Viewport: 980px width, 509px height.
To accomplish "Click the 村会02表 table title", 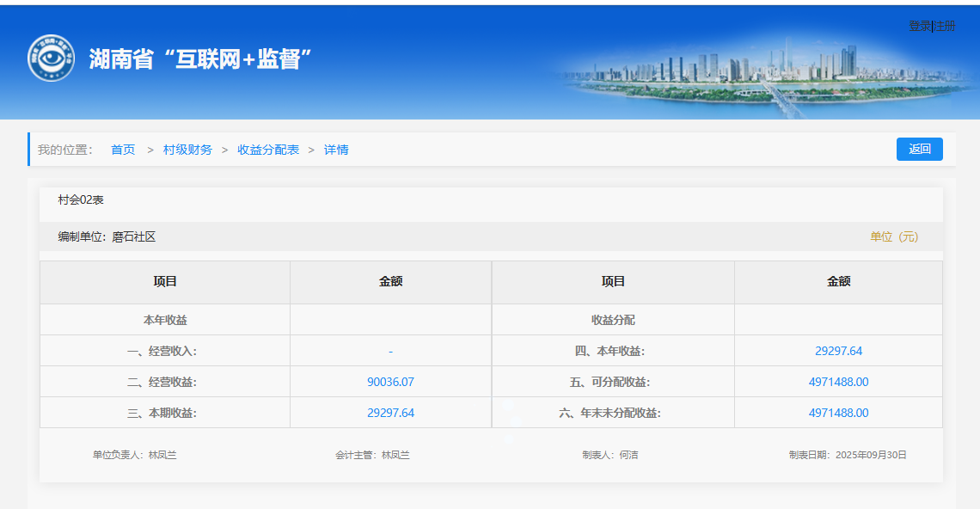I will tap(81, 199).
